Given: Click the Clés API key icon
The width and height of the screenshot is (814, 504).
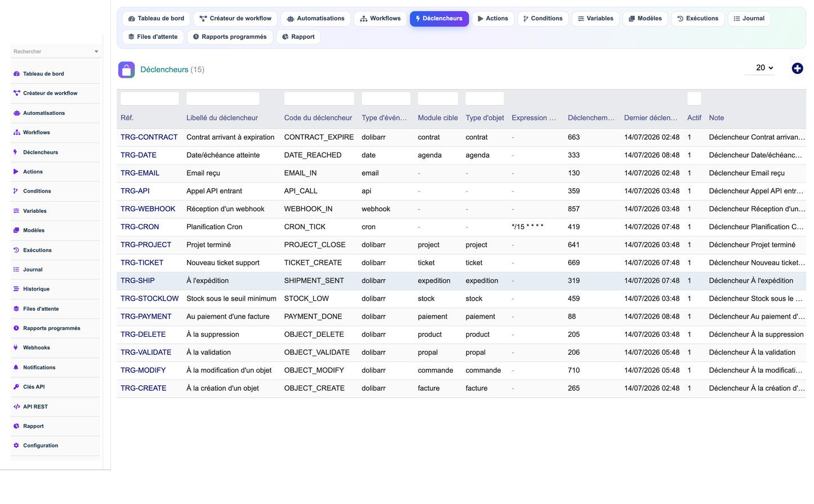Looking at the screenshot, I should (16, 387).
